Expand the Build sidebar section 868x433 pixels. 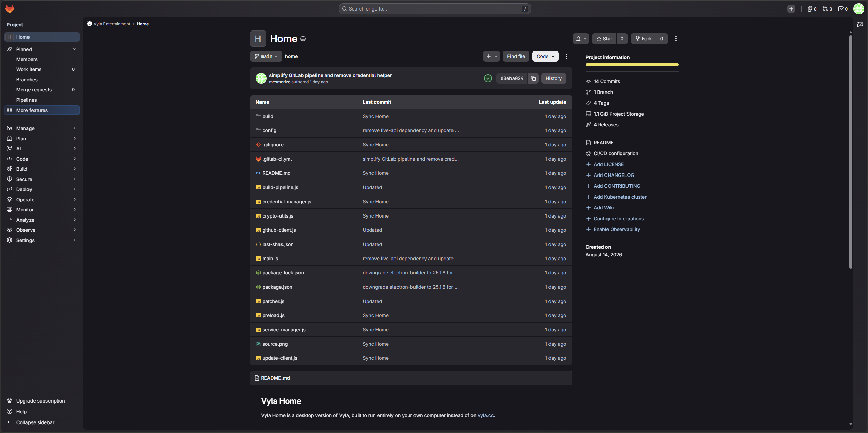tap(42, 169)
